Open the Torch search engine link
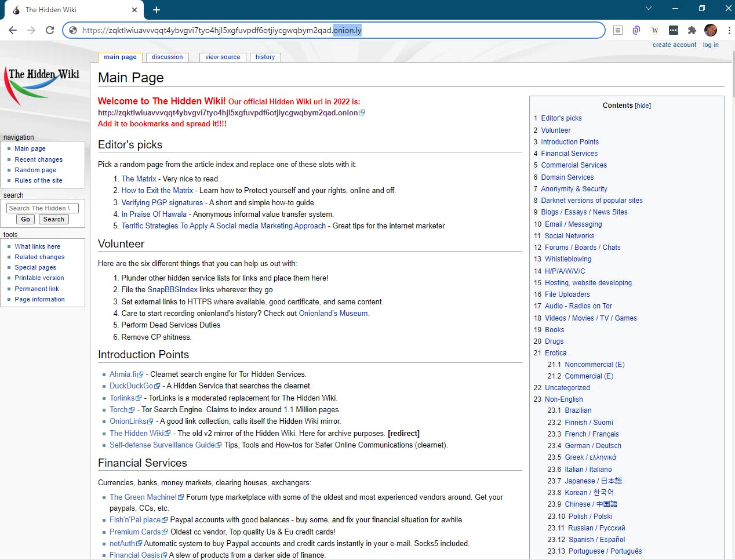The width and height of the screenshot is (735, 560). point(122,409)
